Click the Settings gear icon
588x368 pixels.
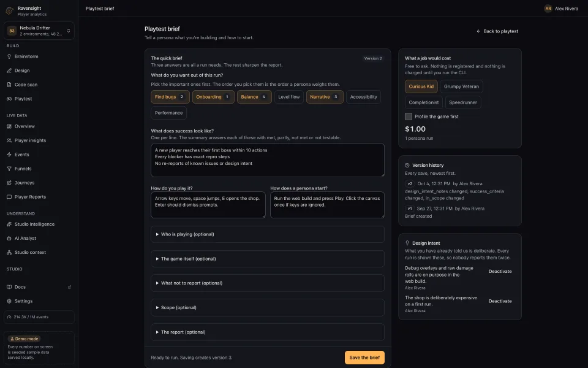(9, 301)
